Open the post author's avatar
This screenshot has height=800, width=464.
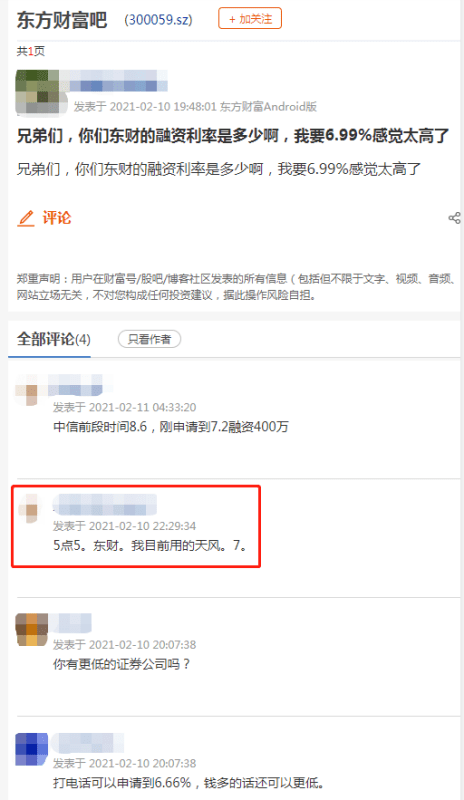[42, 92]
